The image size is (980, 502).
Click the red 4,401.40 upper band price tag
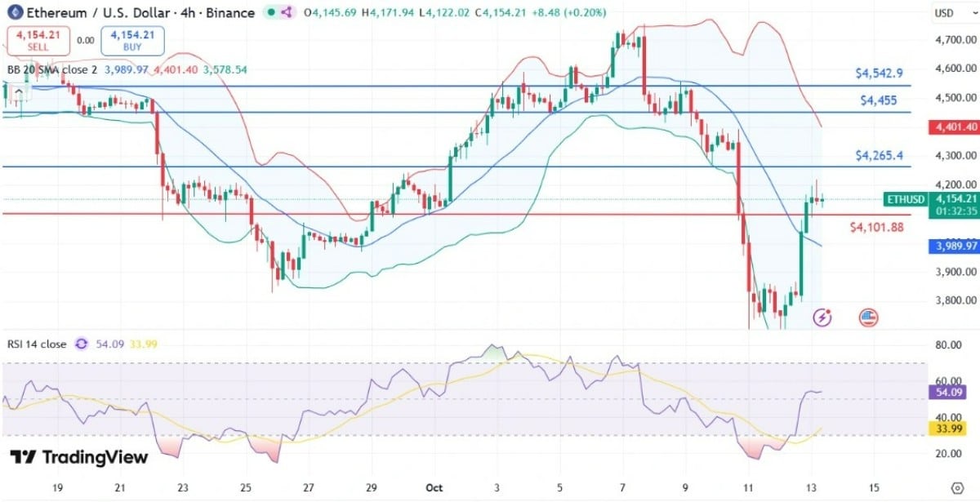(954, 127)
